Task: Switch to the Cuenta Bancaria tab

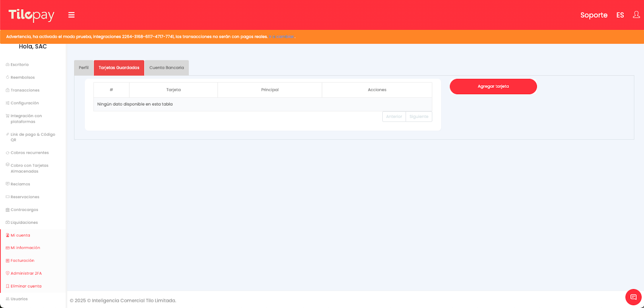Action: [167, 68]
